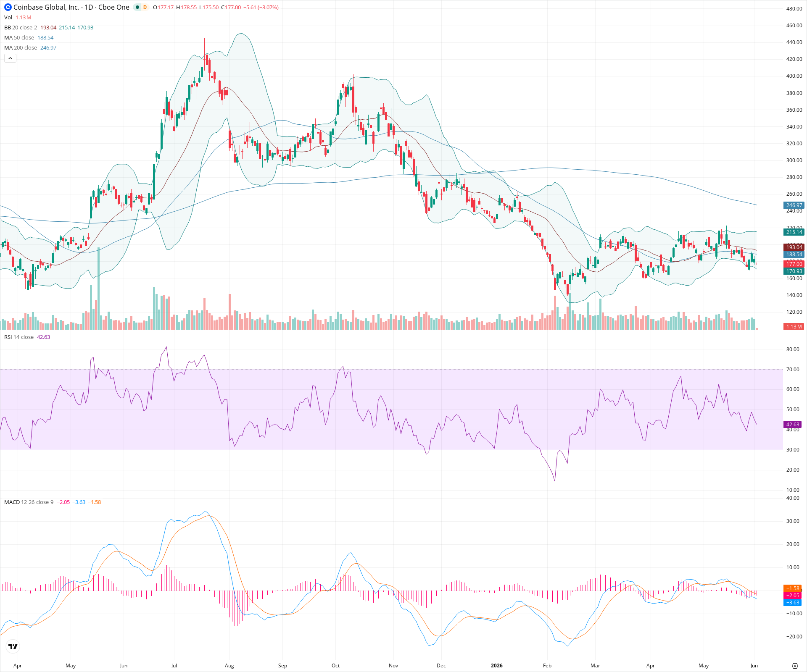Click the C177.00 close value
This screenshot has width=807, height=672.
pos(231,7)
